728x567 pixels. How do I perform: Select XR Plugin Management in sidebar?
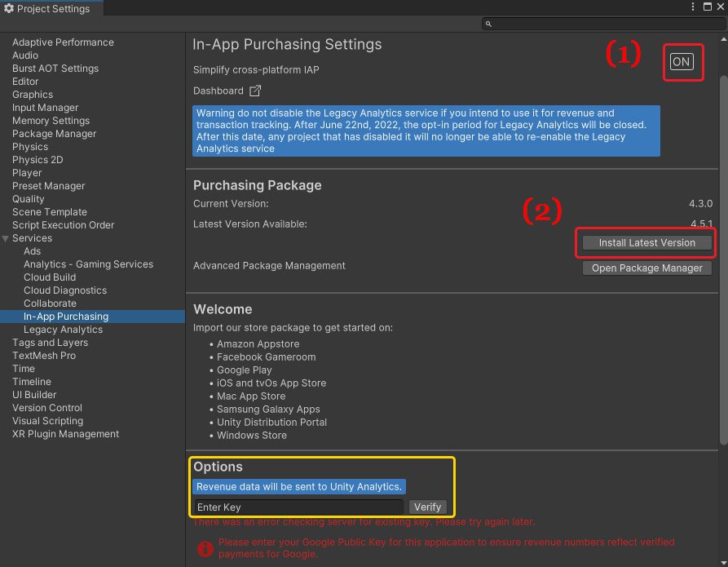[65, 434]
